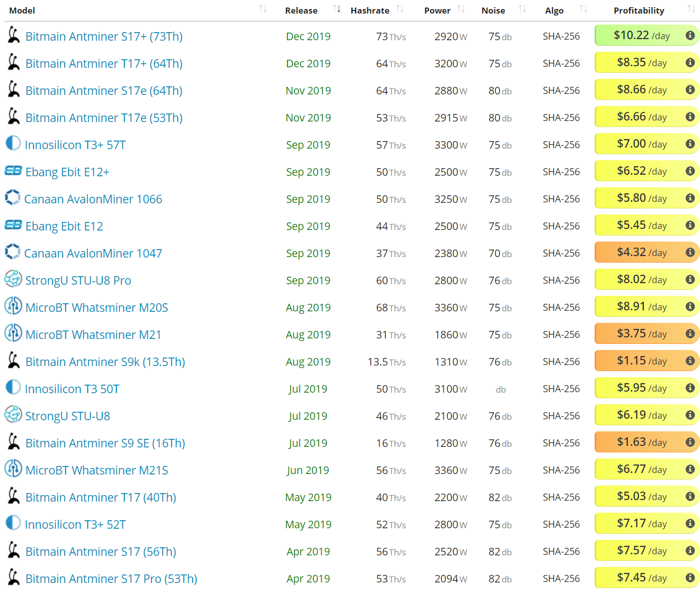Screen dimensions: 700x591
Task: Select the '3300 W' power cell
Action: tap(451, 145)
